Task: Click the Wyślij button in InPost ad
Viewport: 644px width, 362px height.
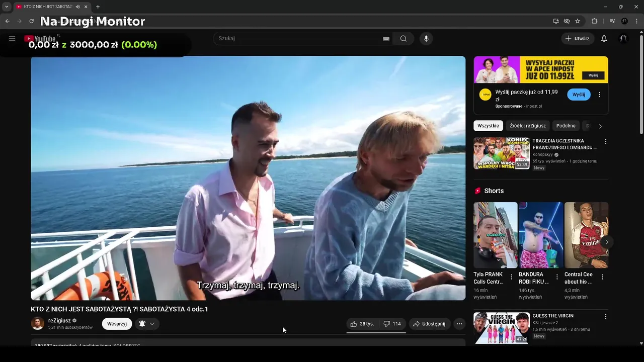Action: (x=579, y=95)
